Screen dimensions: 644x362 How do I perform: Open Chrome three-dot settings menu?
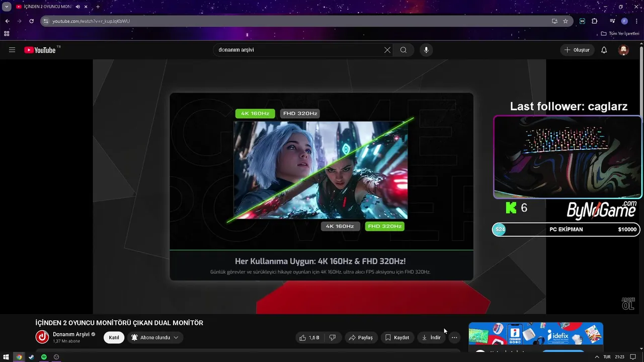click(x=636, y=21)
